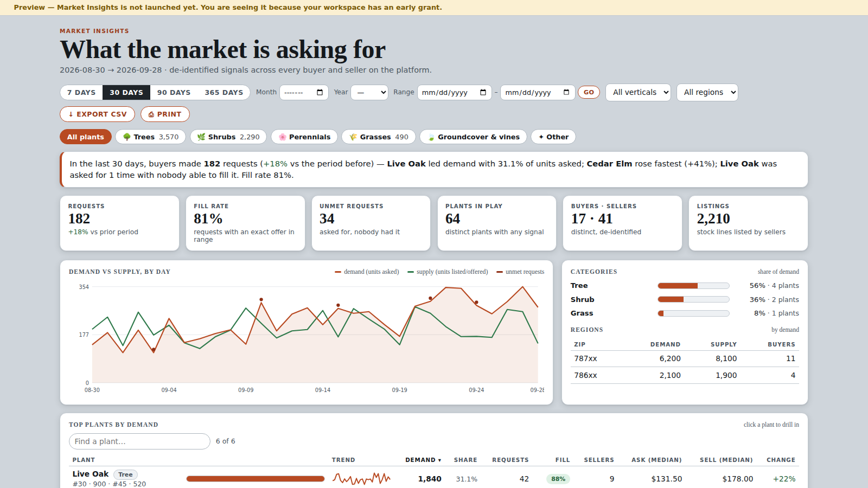Click the 787xx region row

[685, 358]
